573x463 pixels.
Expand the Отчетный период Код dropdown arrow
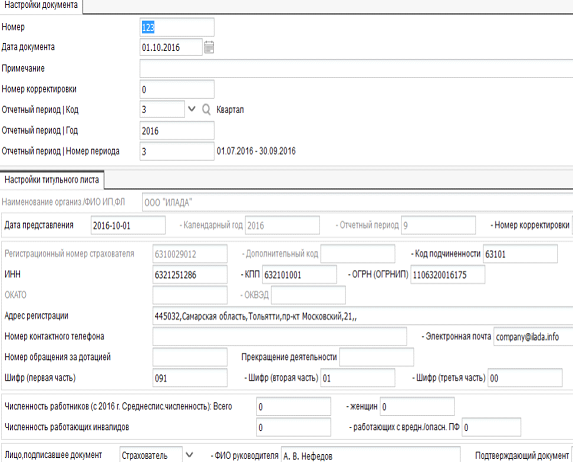(x=191, y=109)
